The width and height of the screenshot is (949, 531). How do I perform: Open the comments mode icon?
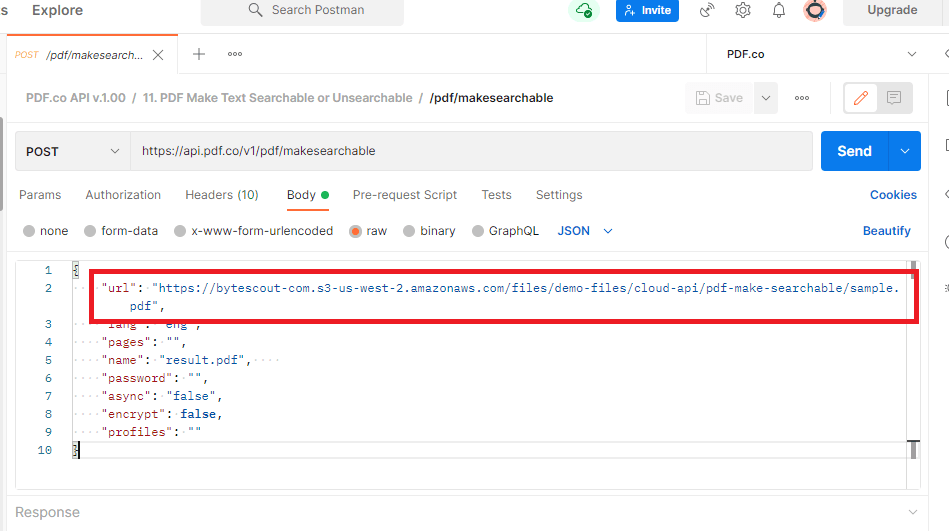click(893, 98)
